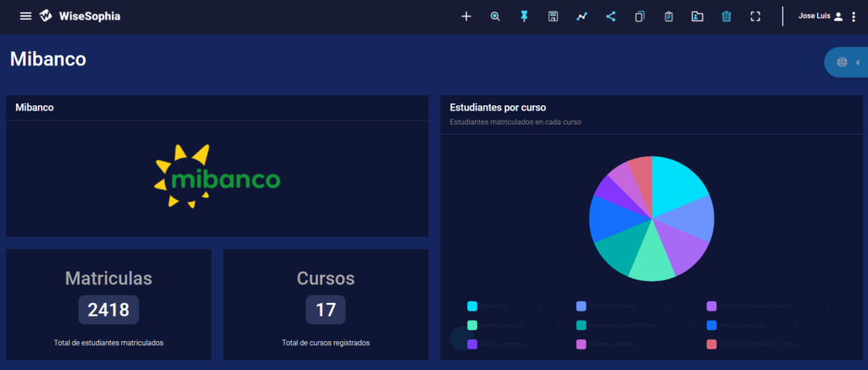The image size is (868, 370).
Task: Open the magnifier search icon
Action: point(495,17)
